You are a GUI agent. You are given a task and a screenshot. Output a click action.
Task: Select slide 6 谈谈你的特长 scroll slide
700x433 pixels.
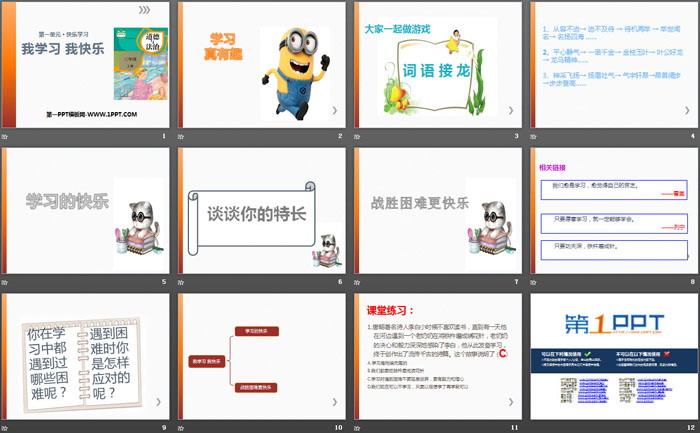[262, 211]
